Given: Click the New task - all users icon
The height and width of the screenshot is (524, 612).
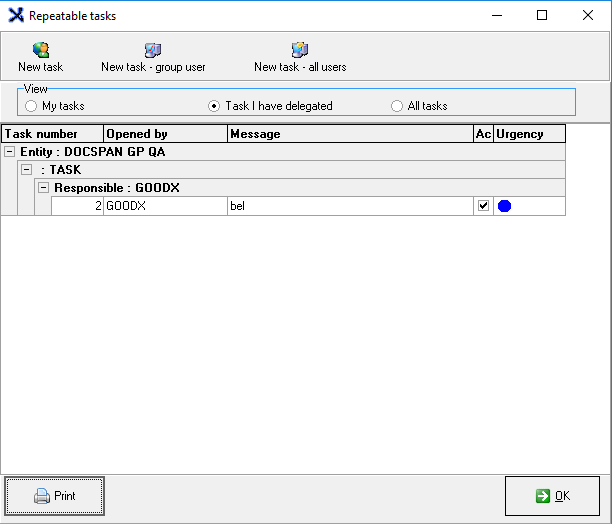Looking at the screenshot, I should [x=299, y=50].
